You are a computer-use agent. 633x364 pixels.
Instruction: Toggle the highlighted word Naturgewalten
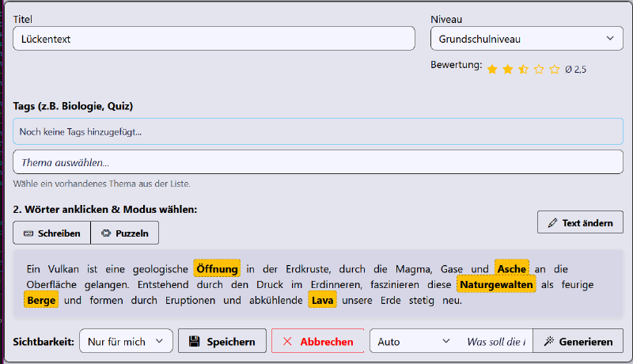point(496,285)
